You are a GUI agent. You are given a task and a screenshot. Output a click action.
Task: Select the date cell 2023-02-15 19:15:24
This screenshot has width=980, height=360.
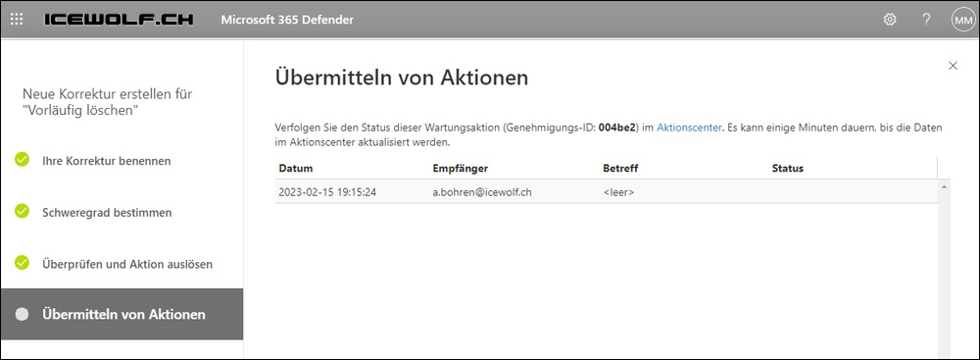pos(327,192)
